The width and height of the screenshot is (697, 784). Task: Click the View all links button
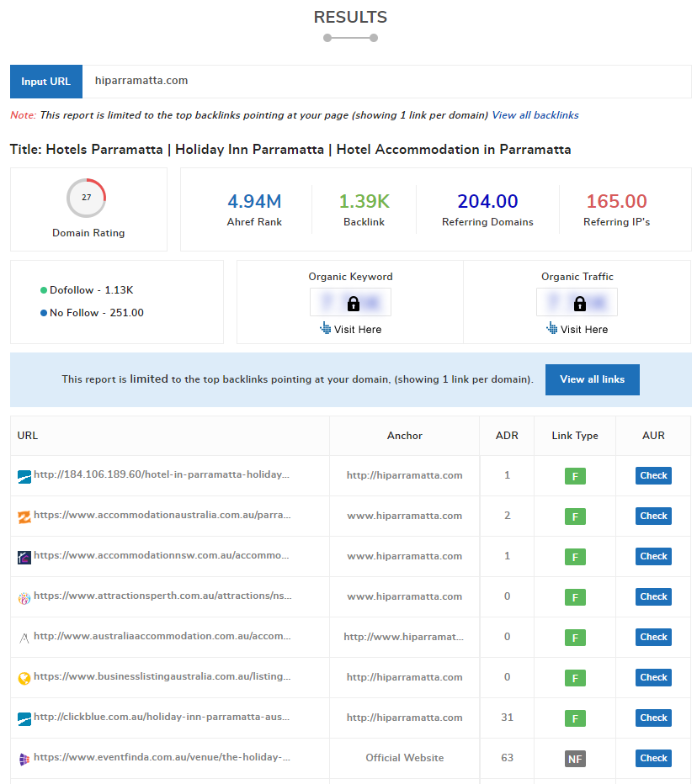[x=592, y=379]
